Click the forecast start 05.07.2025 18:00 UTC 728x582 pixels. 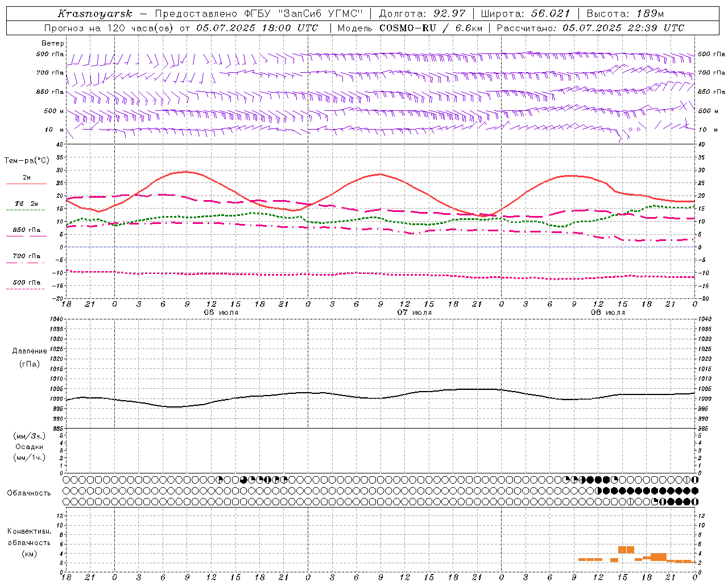point(257,28)
